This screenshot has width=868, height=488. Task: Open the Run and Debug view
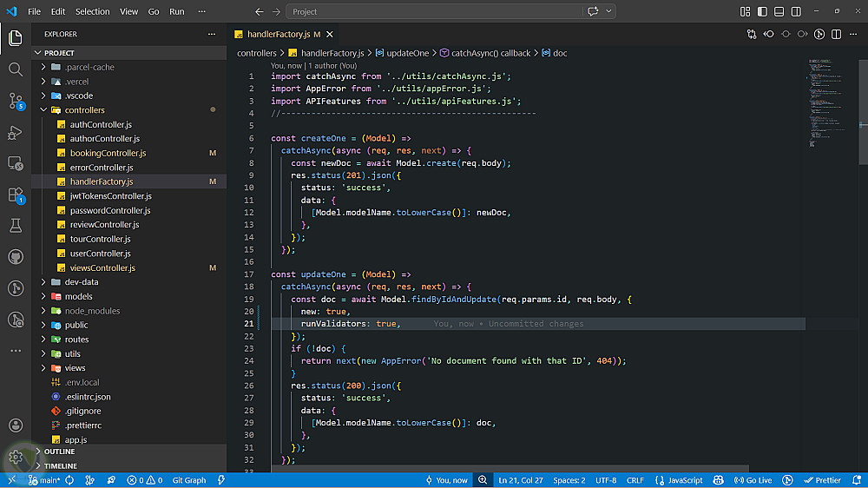pyautogui.click(x=16, y=132)
